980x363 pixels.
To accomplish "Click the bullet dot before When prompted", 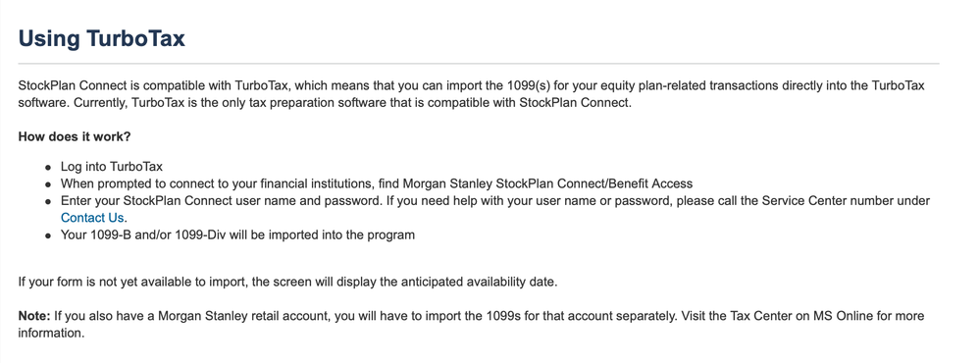I will 48,185.
